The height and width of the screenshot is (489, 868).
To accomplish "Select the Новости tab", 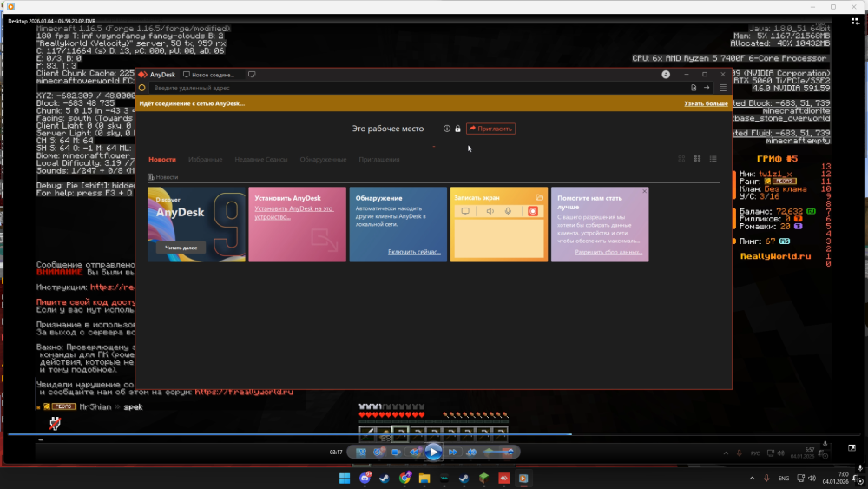I will (x=162, y=160).
